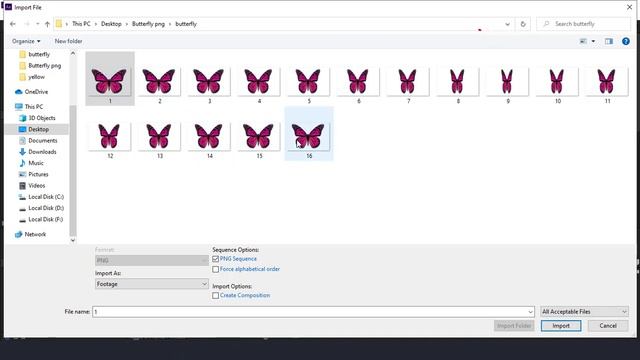
Task: Select butterfly thumbnail 10
Action: coord(557,81)
